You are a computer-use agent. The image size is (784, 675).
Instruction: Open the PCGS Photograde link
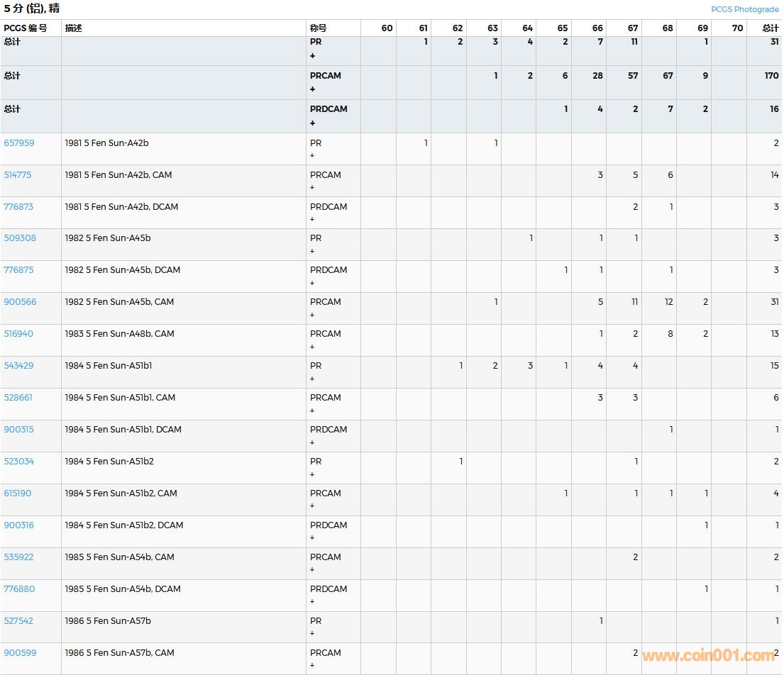tap(744, 9)
